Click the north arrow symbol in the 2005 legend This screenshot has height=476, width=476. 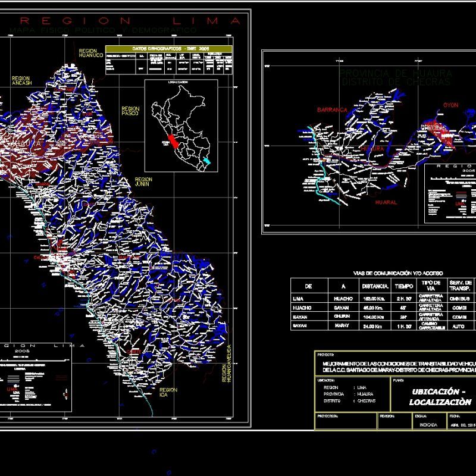(66, 394)
